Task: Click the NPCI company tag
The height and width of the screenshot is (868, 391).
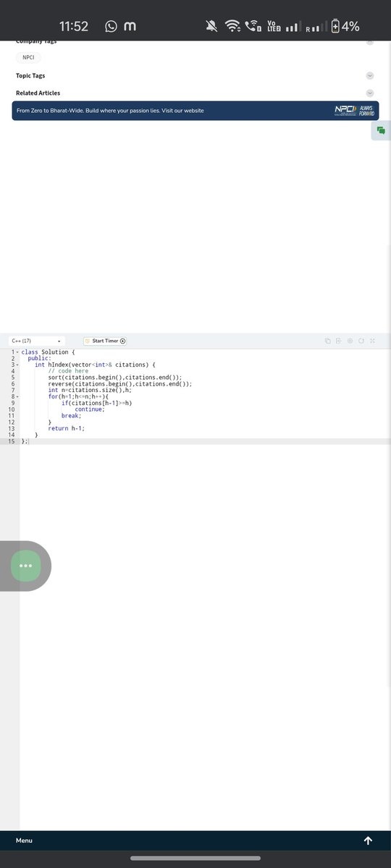Action: pyautogui.click(x=28, y=58)
